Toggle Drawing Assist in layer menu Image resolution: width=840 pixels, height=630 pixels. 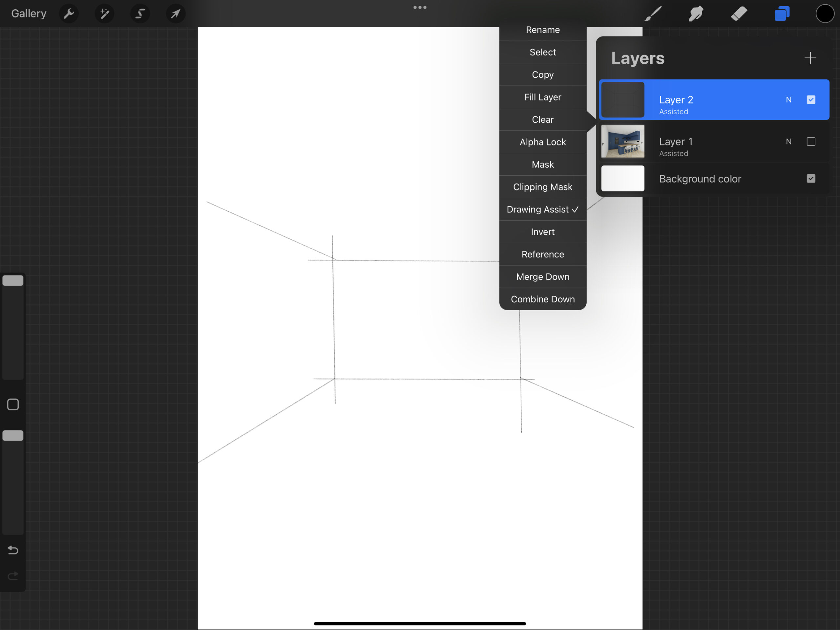point(543,209)
